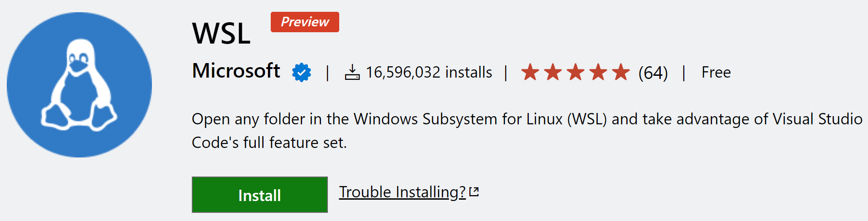This screenshot has width=868, height=221.
Task: Click the blue verified publisher badge
Action: [302, 72]
